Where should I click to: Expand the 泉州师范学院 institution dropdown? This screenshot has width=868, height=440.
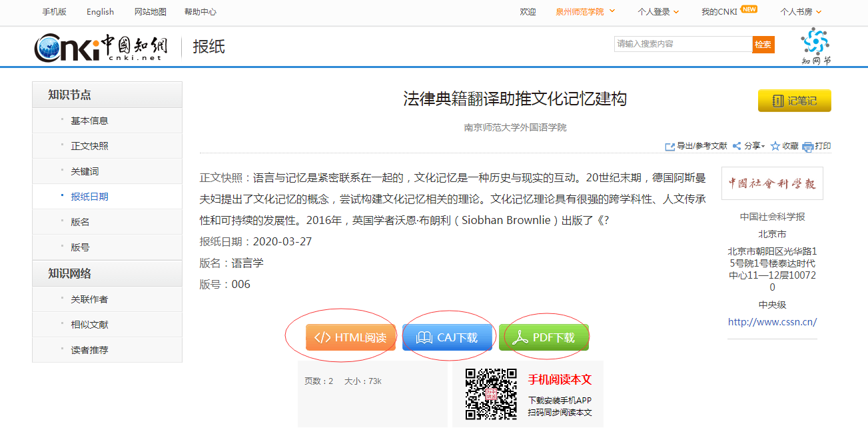[585, 12]
